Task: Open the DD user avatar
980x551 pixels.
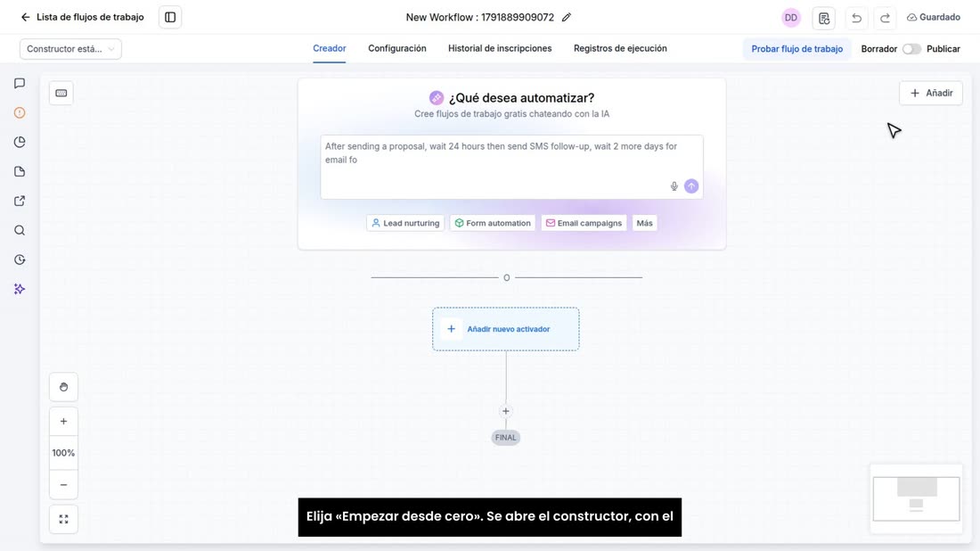Action: point(790,18)
